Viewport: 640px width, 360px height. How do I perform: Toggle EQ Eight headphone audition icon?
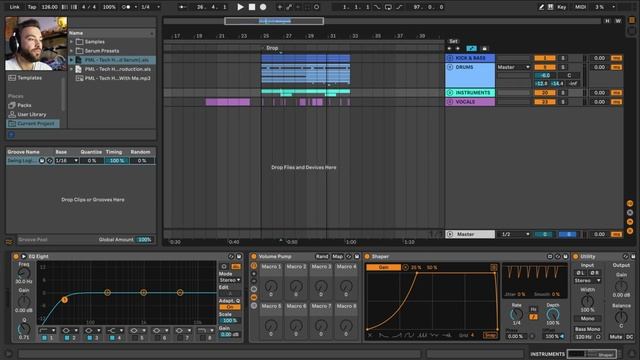click(x=224, y=267)
